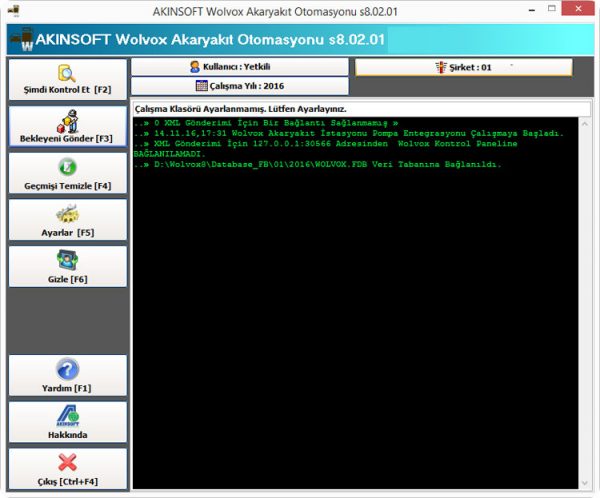
Task: Click the Geçmişi Temizle [F4] label
Action: pyautogui.click(x=67, y=186)
